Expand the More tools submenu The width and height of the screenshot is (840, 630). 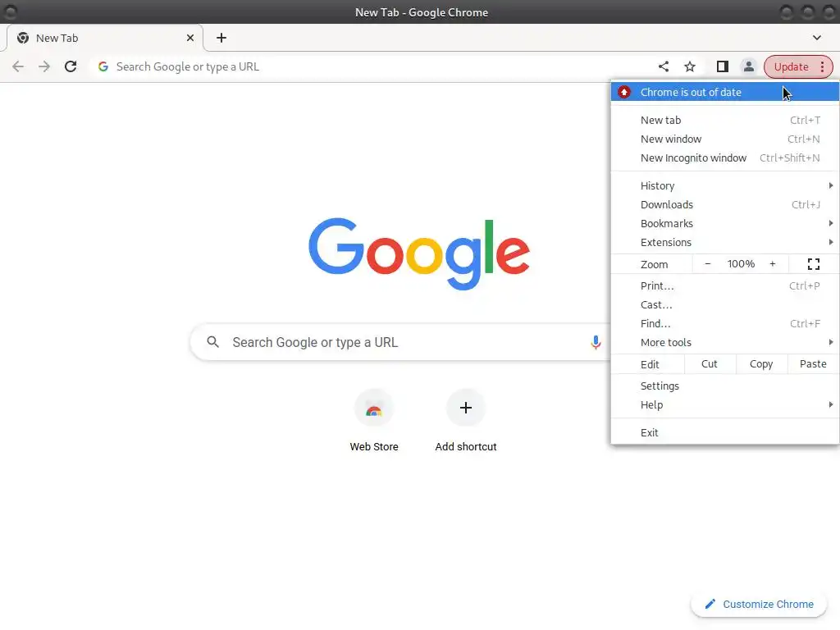click(725, 342)
